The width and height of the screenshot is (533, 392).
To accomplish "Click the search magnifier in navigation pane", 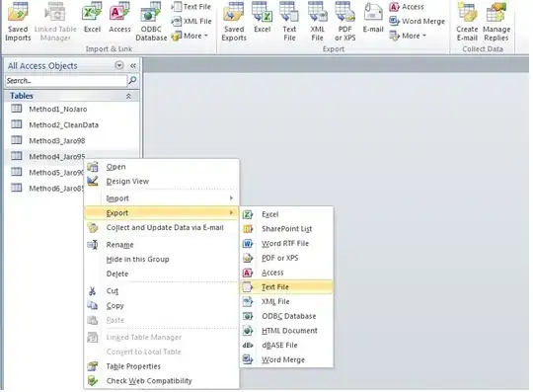I will (x=132, y=80).
